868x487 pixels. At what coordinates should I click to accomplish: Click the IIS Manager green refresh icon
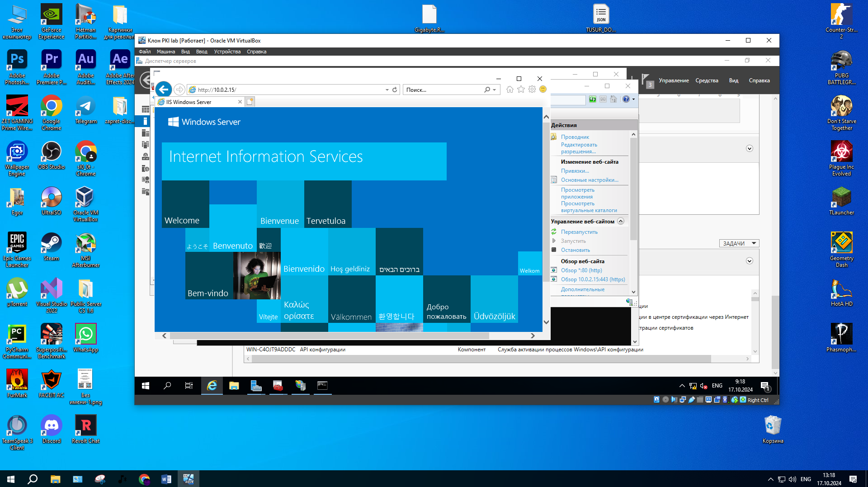click(592, 99)
